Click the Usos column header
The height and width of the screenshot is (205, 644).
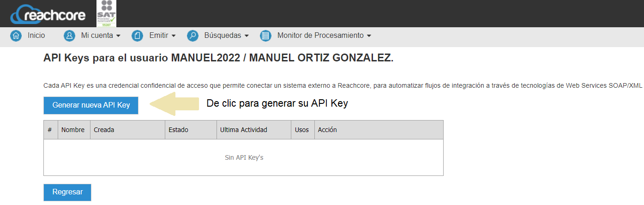click(302, 130)
